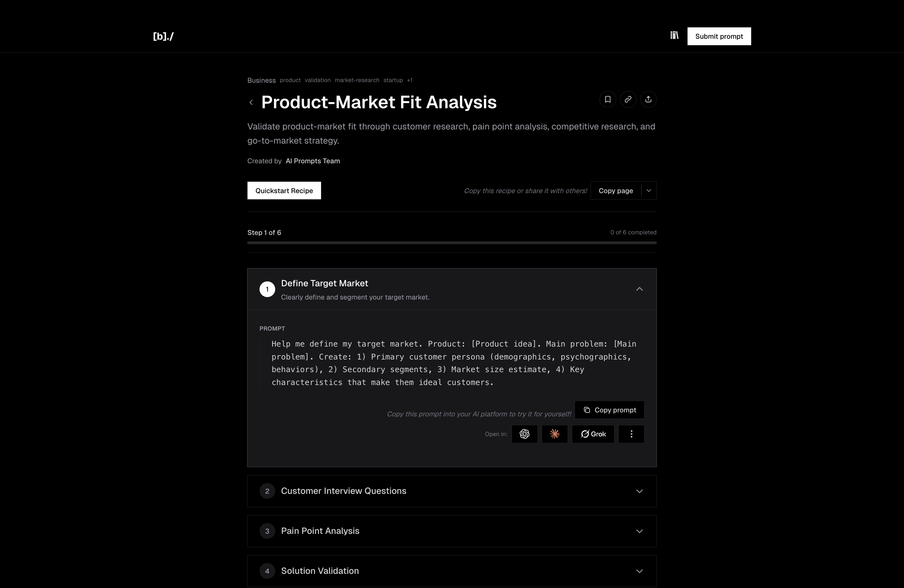Viewport: 904px width, 588px height.
Task: Select the Business category tag
Action: pyautogui.click(x=261, y=81)
